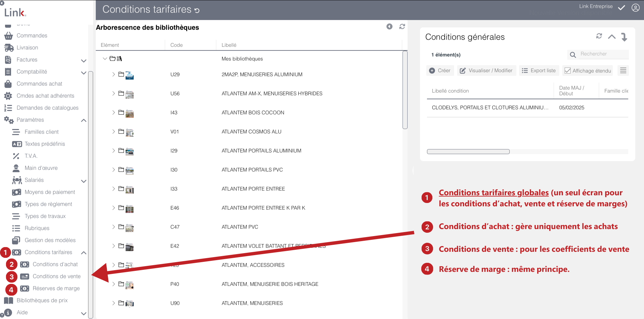Open Réserves de marge menu item
The height and width of the screenshot is (319, 644).
click(x=56, y=288)
